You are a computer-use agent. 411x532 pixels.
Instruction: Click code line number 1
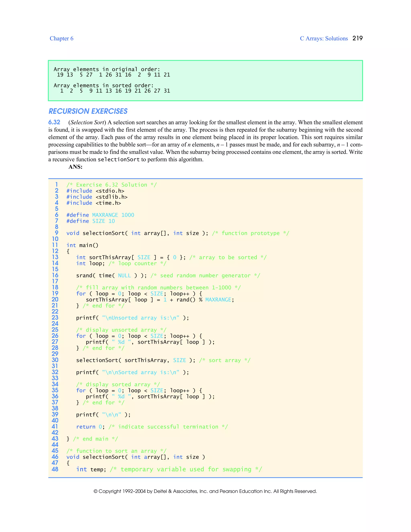click(x=56, y=185)
